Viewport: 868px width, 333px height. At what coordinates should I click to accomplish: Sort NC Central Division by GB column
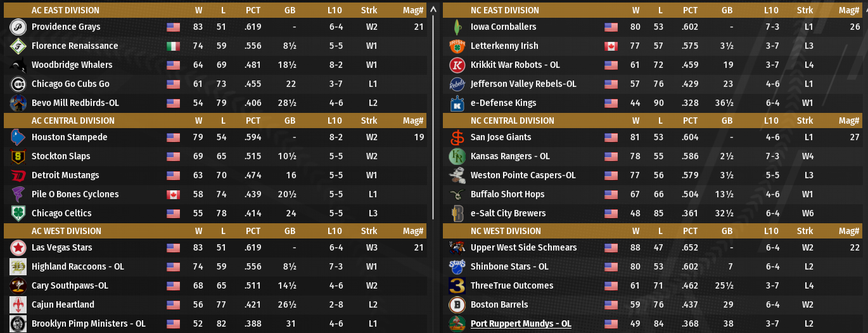pos(727,121)
